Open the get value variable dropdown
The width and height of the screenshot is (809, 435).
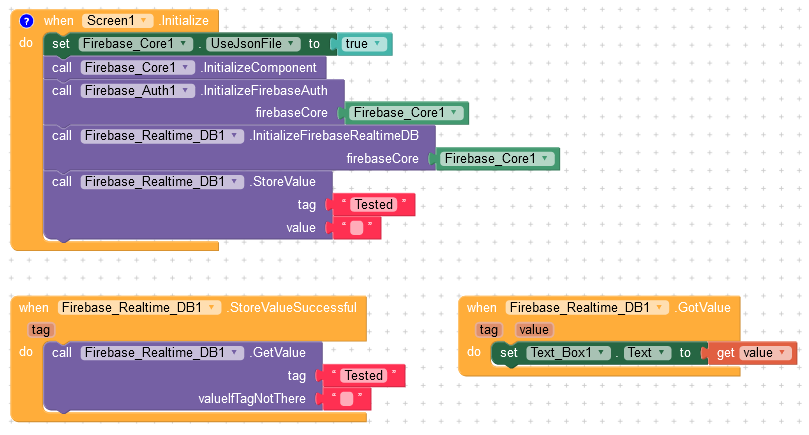pyautogui.click(x=765, y=353)
